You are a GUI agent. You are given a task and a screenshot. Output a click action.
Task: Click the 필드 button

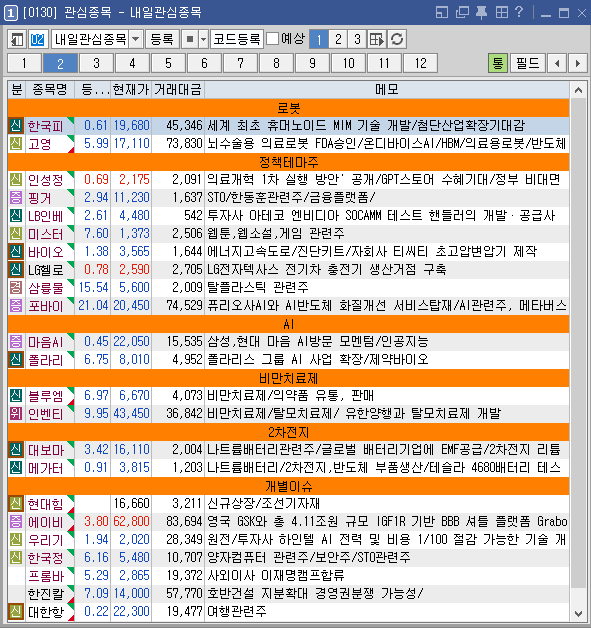527,63
